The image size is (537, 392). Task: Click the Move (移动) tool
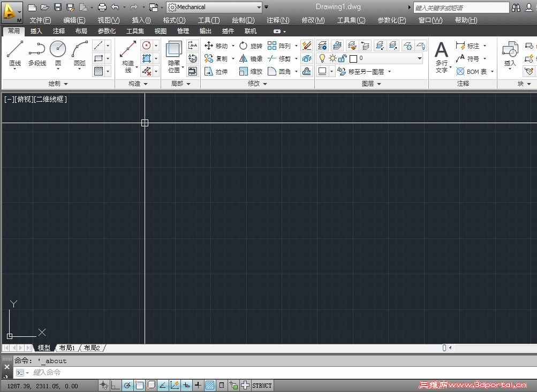point(216,46)
